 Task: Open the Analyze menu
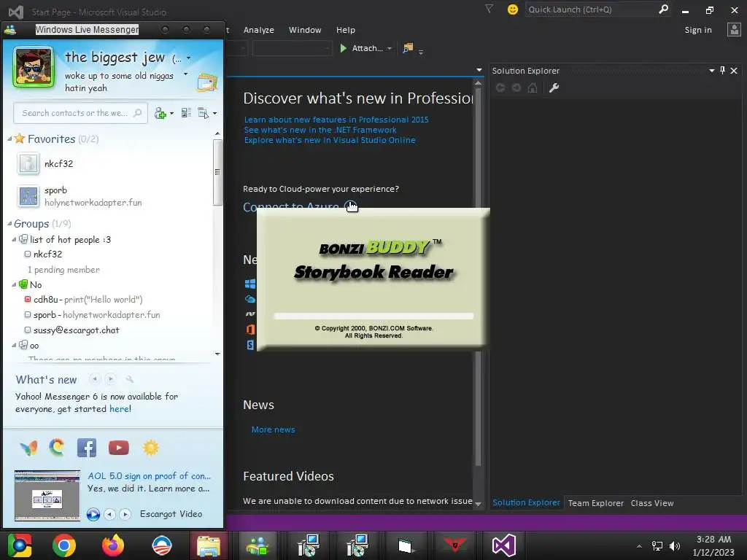click(259, 30)
